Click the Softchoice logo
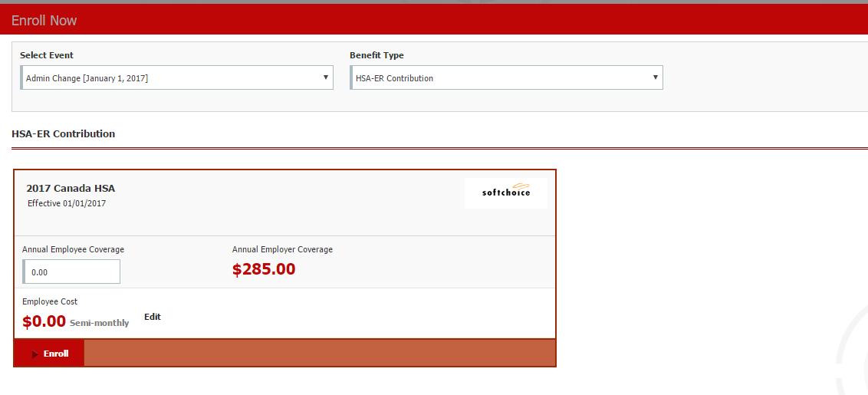This screenshot has width=868, height=395. (x=506, y=193)
